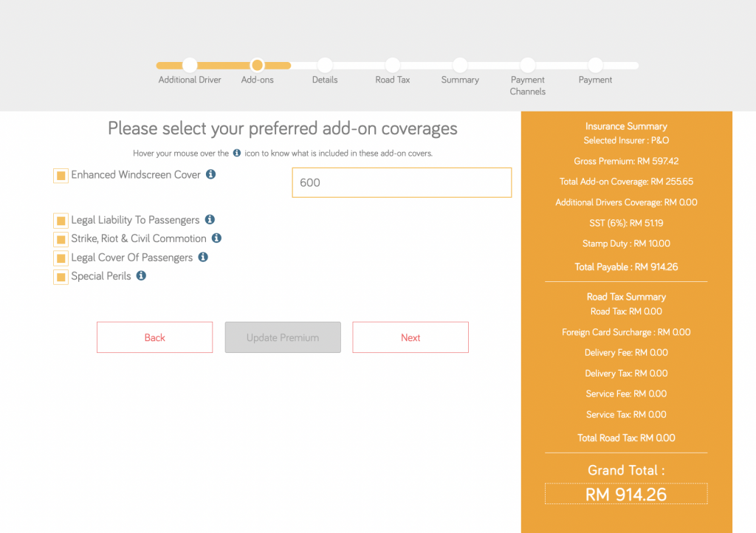The height and width of the screenshot is (533, 756).
Task: Uncheck Legal Liability To Passengers checkbox
Action: 61,221
